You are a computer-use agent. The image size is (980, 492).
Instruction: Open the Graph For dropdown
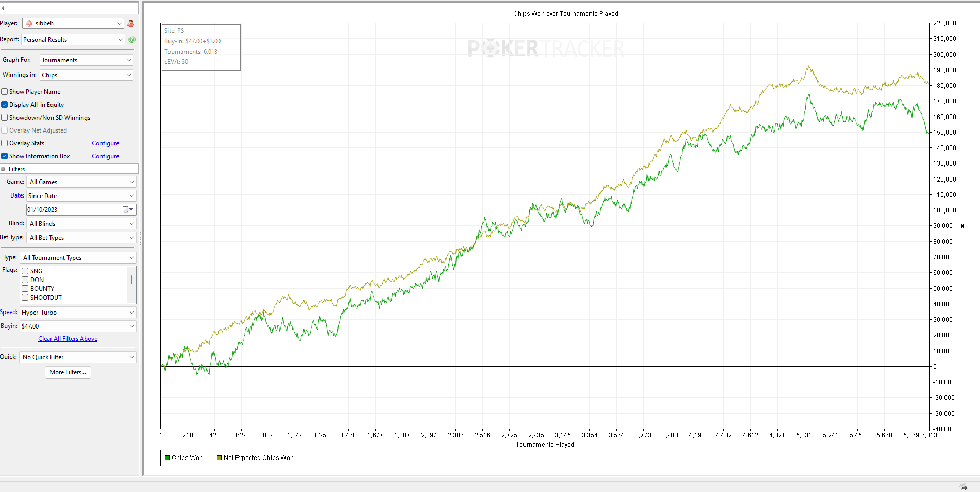point(87,60)
